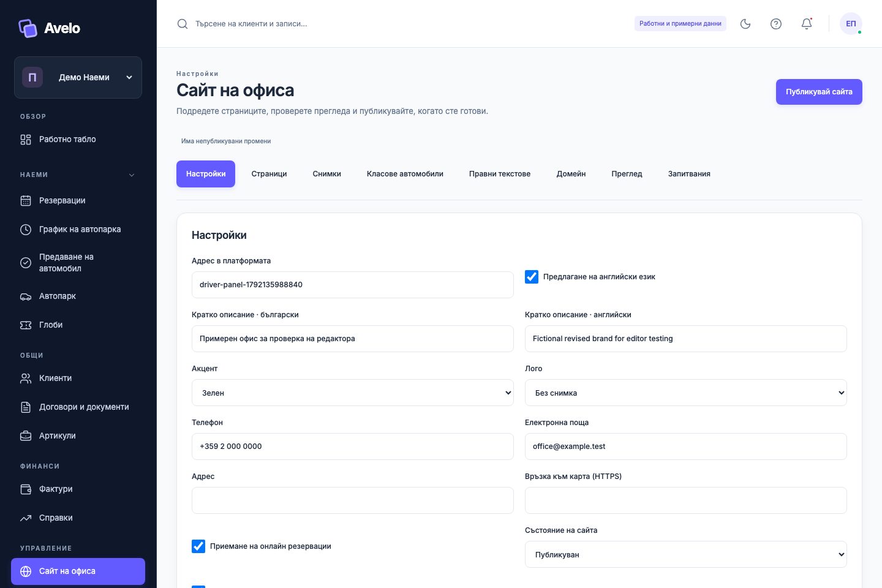882x588 pixels.
Task: Open the Демо Наеми workspace switcher
Action: [78, 78]
